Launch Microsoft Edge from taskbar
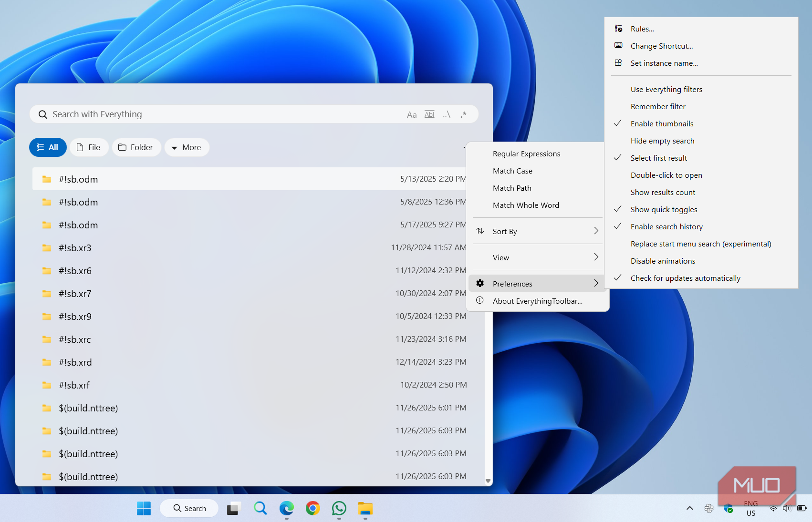This screenshot has height=522, width=812. point(287,509)
